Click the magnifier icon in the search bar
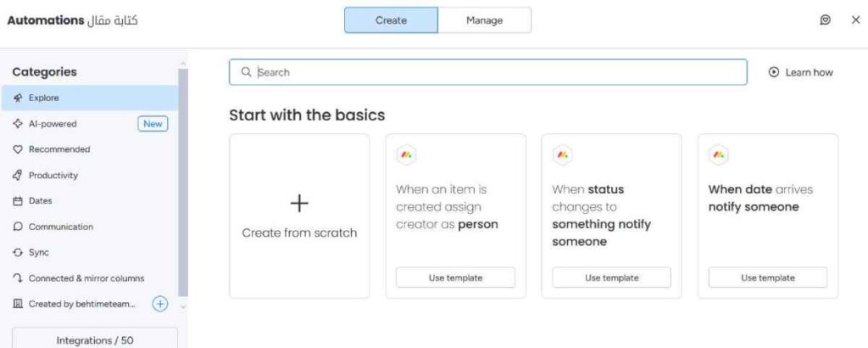 pos(247,72)
